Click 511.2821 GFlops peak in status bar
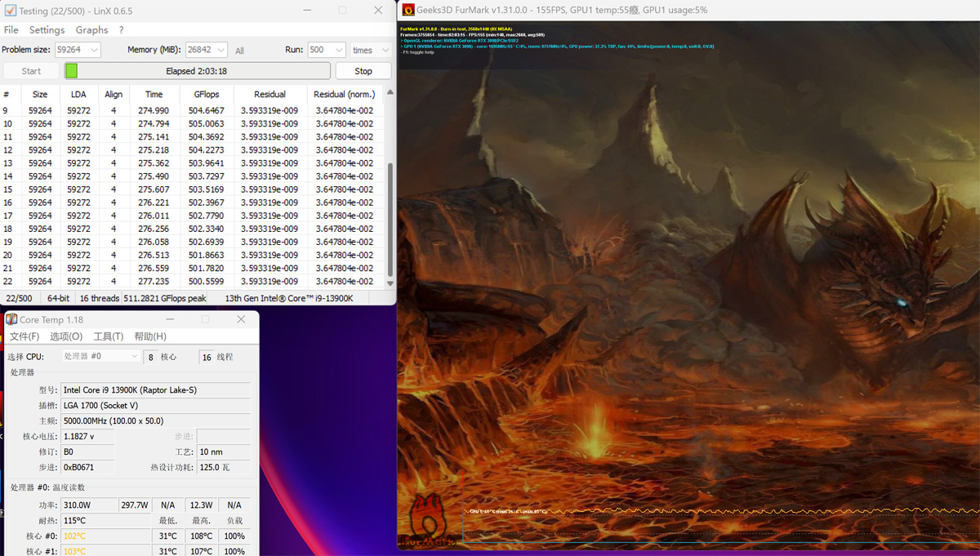This screenshot has height=556, width=980. pyautogui.click(x=165, y=298)
